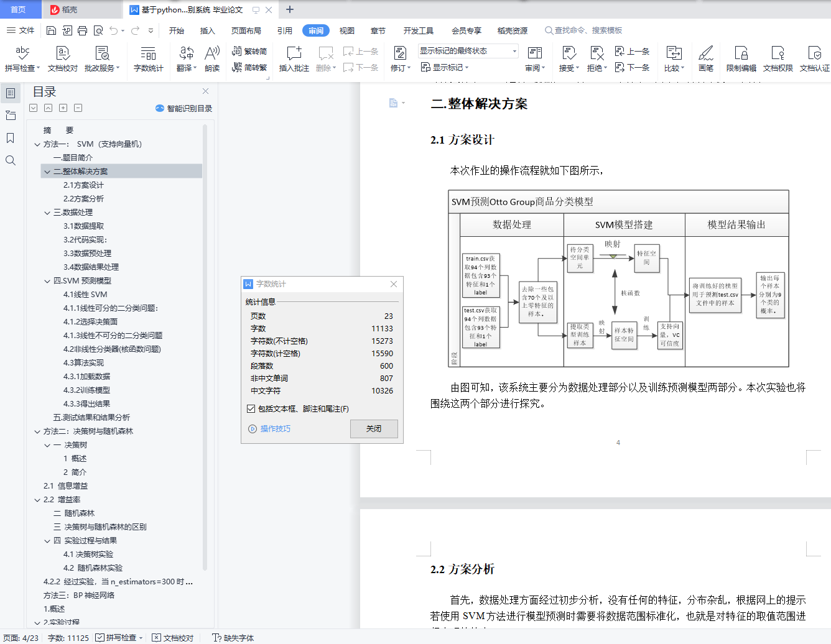Open chapter navigation icon in left sidebar

11,116
